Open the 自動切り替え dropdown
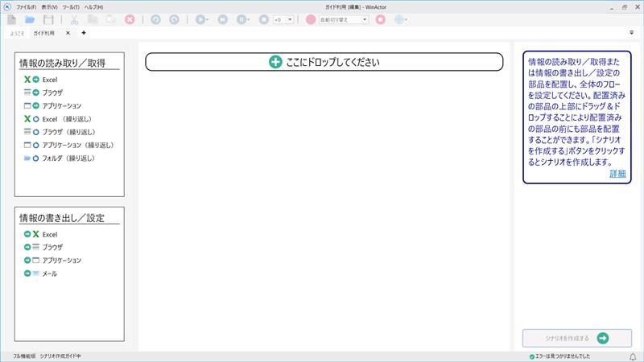The height and width of the screenshot is (362, 644). click(344, 19)
